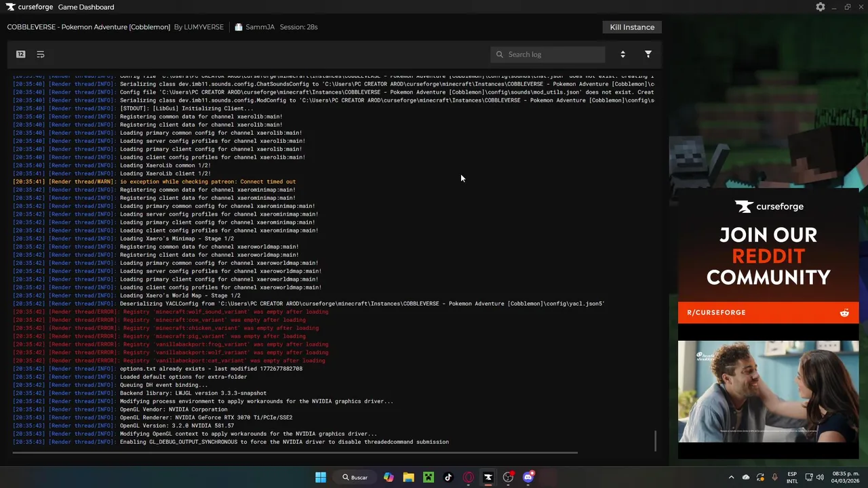Click the vertical scrollbar of log
This screenshot has height=488, width=868.
point(656,441)
